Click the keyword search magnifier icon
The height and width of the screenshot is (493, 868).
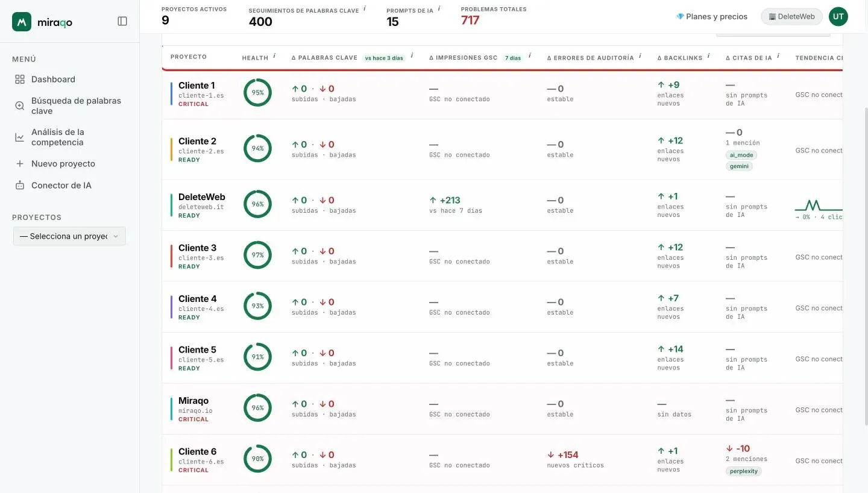[20, 106]
